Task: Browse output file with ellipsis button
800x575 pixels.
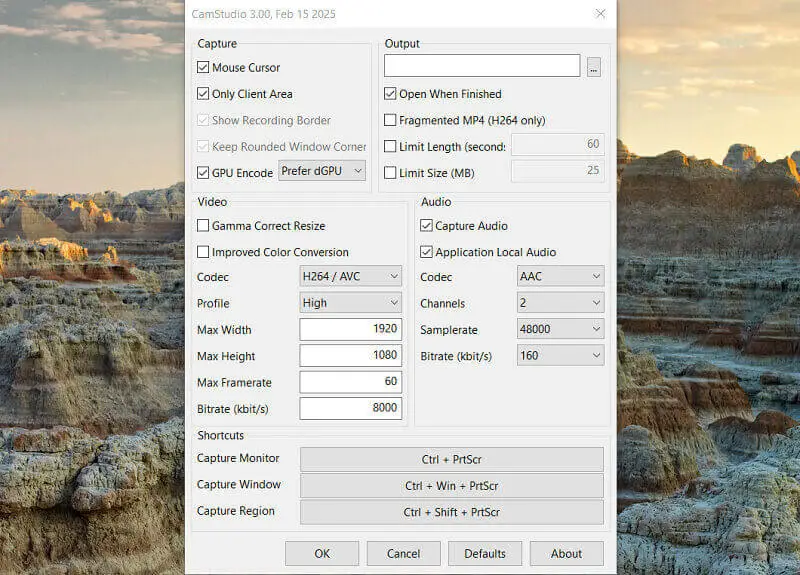Action: coord(593,67)
